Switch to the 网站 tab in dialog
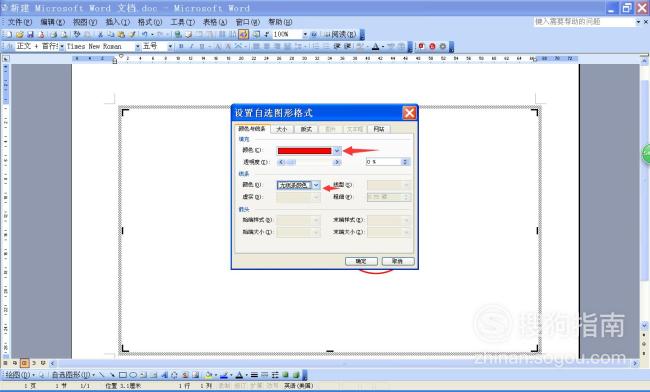Screen dimensions: 650x392 [378, 129]
